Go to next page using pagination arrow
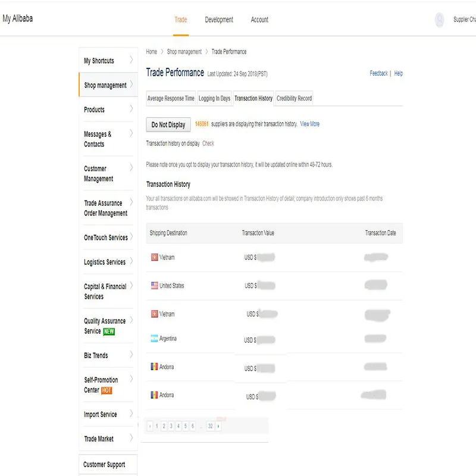Screen dimensions: 476x476 [x=219, y=426]
